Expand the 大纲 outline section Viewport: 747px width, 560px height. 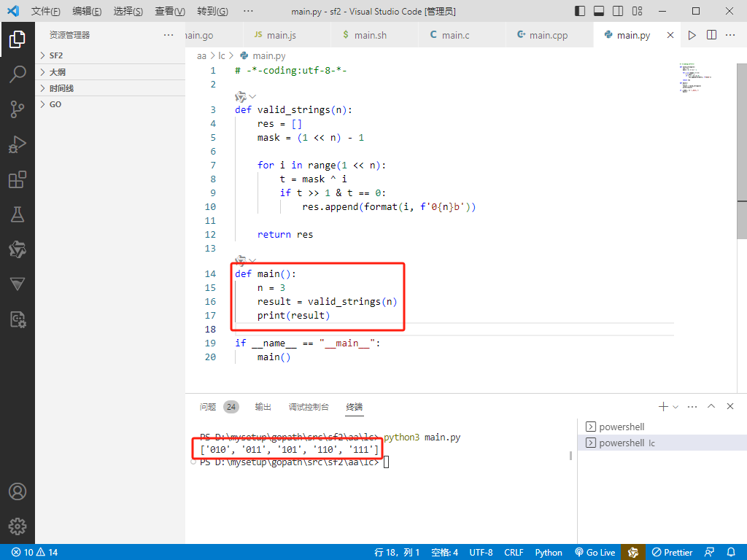(110, 72)
